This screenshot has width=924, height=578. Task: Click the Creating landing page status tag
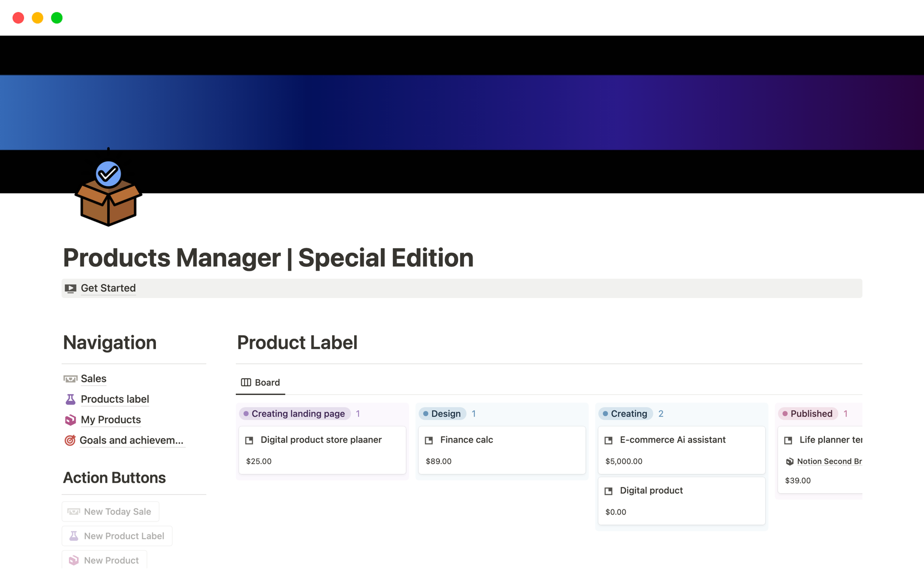tap(295, 414)
